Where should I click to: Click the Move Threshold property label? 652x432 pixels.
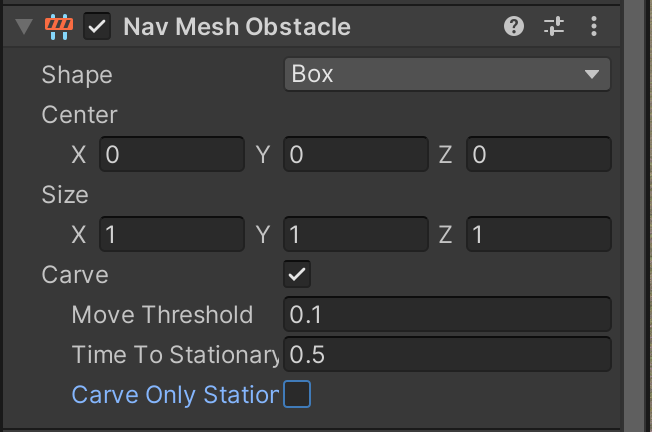tap(162, 315)
